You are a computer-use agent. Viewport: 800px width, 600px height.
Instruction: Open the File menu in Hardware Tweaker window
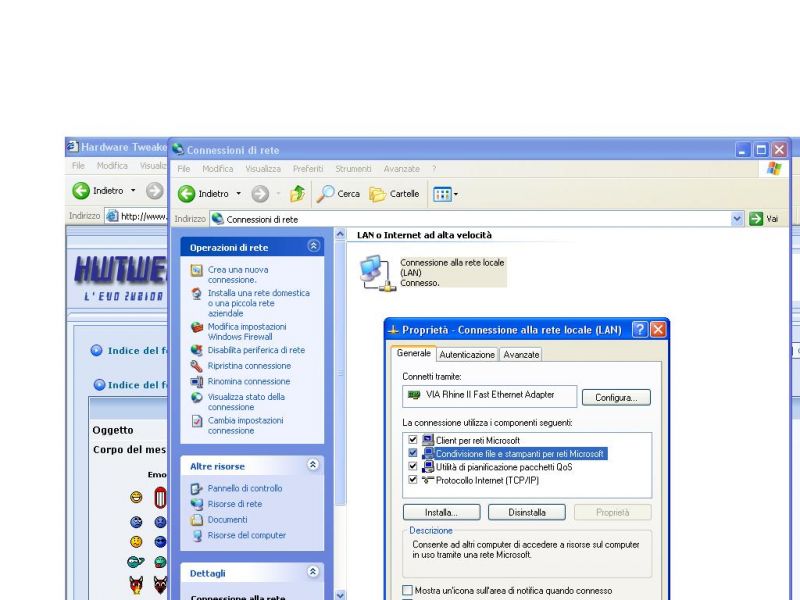point(78,166)
